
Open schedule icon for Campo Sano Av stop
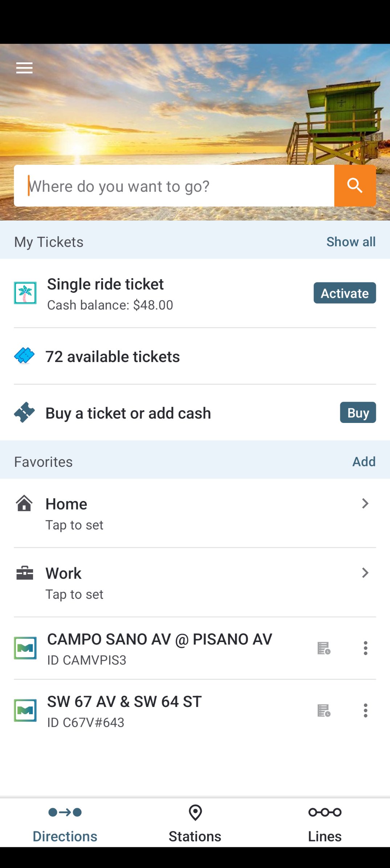[324, 648]
